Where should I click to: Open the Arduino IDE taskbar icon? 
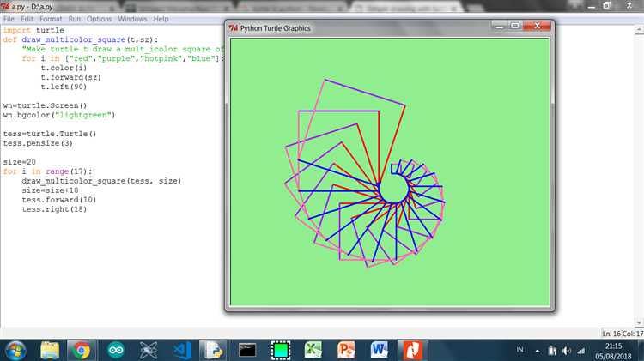116,351
